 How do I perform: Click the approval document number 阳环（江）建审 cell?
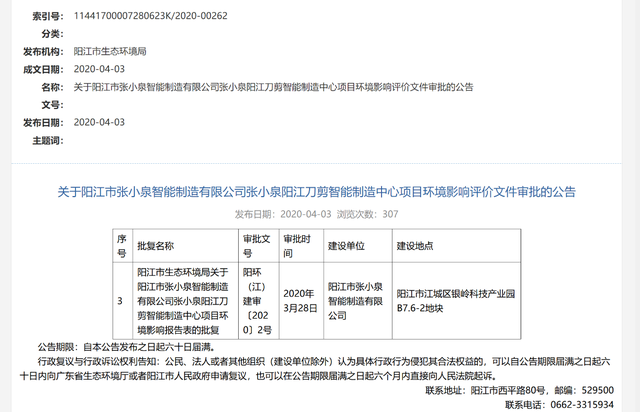pos(259,300)
